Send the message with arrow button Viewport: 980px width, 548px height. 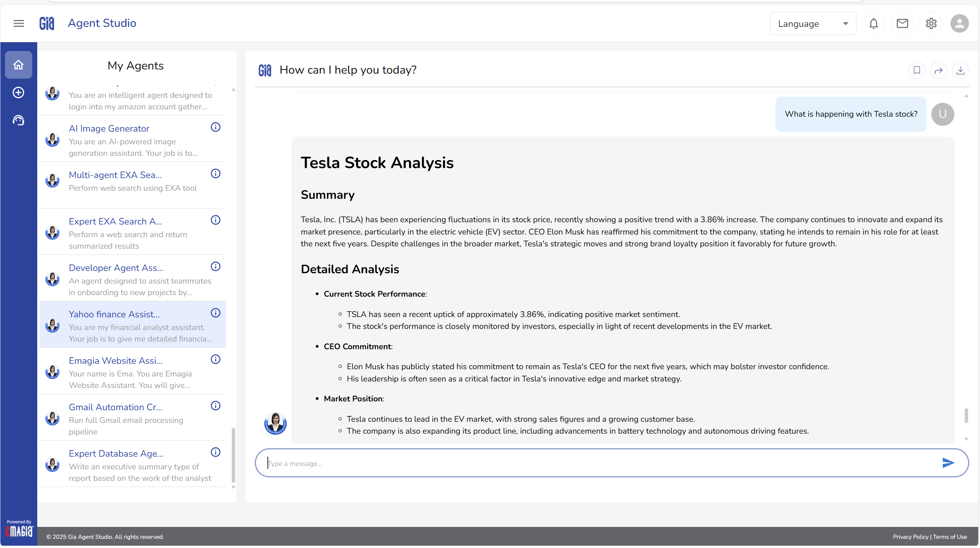click(x=948, y=463)
